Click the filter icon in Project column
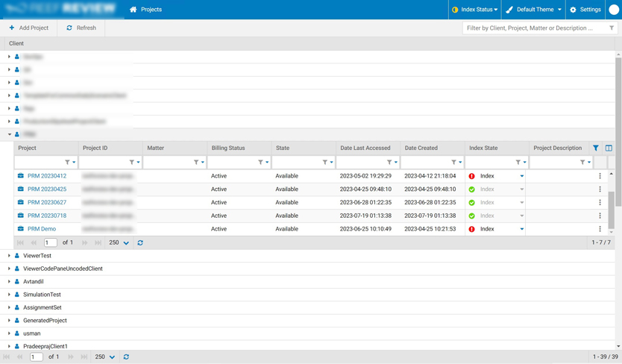 pos(67,162)
